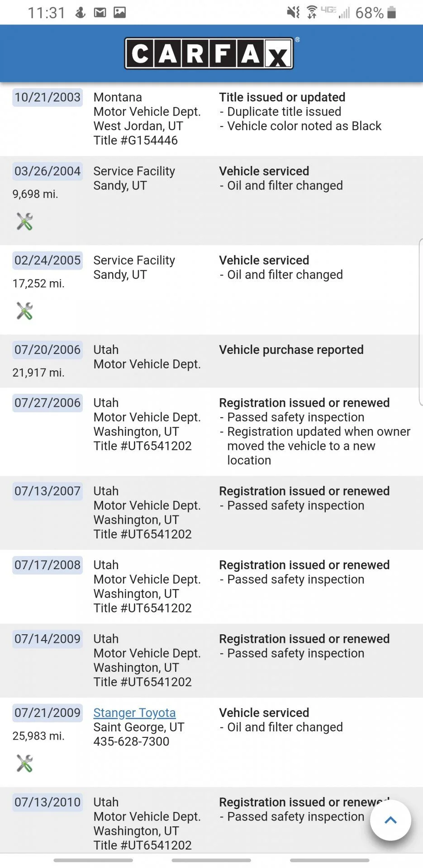The height and width of the screenshot is (868, 423).
Task: Tap phone number 435-628-7300
Action: click(x=131, y=741)
